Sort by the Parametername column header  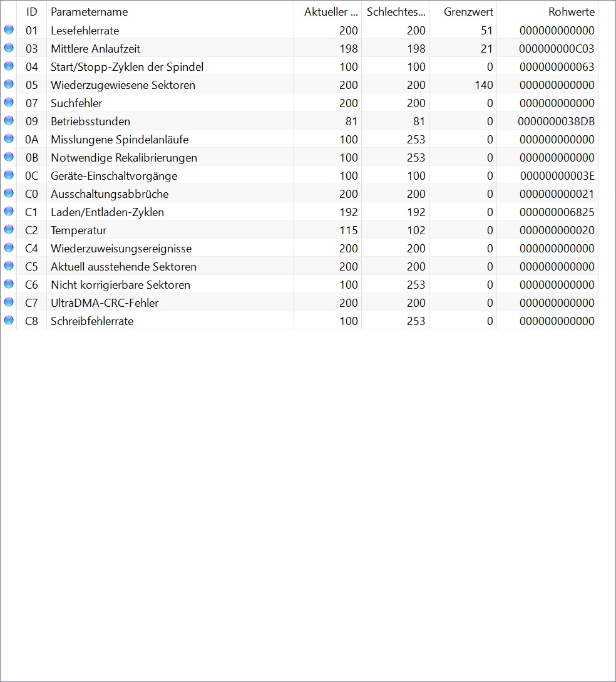(x=170, y=12)
